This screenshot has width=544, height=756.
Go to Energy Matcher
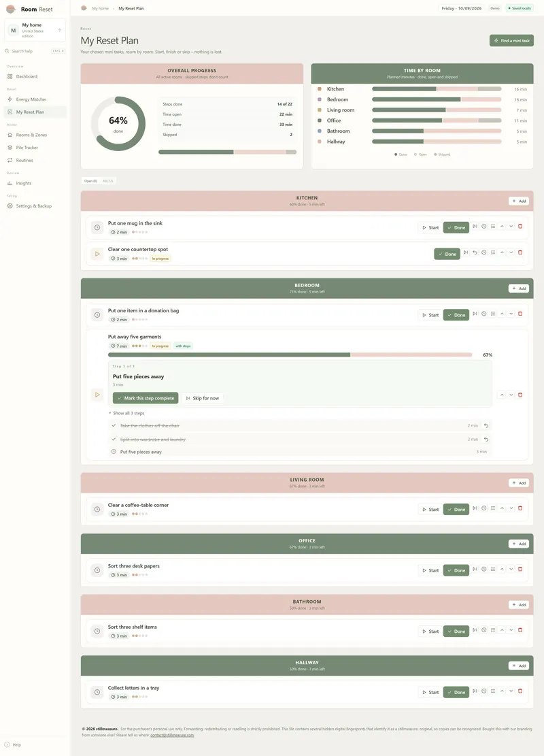pos(35,99)
